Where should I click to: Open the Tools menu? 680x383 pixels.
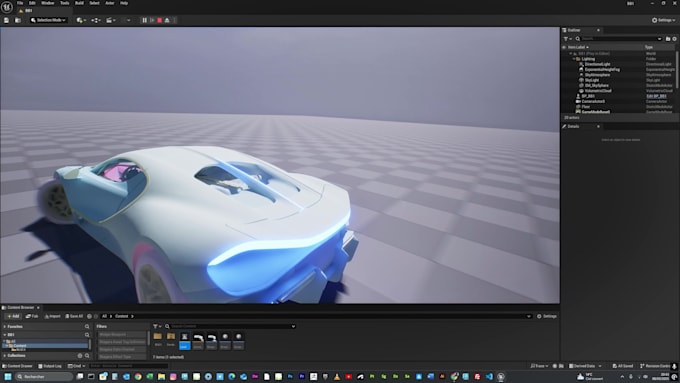tap(65, 3)
